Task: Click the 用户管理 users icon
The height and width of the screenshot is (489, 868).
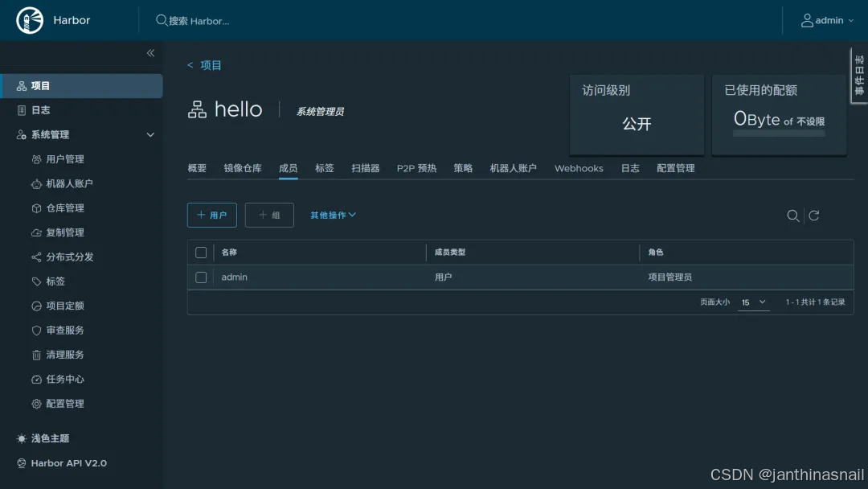Action: [36, 159]
